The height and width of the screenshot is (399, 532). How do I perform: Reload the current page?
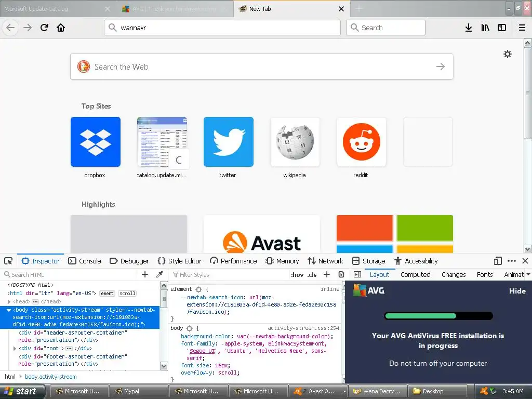45,28
